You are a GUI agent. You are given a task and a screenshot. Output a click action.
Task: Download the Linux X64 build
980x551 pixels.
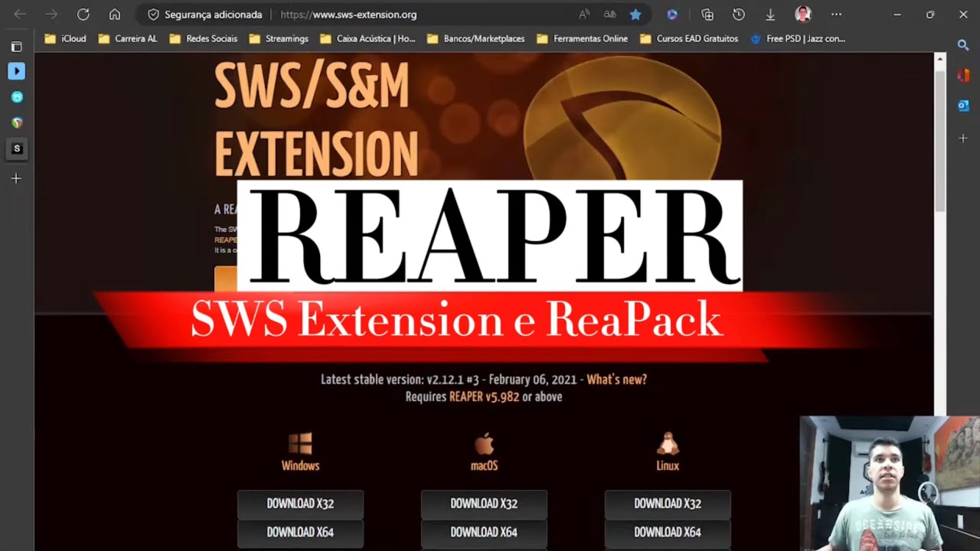click(668, 532)
